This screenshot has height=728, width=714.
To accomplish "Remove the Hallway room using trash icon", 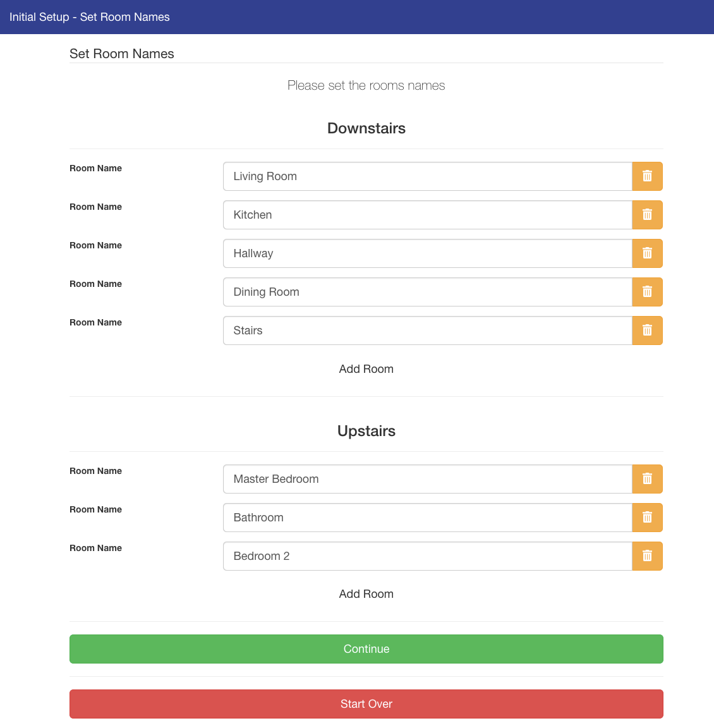I will pos(647,253).
